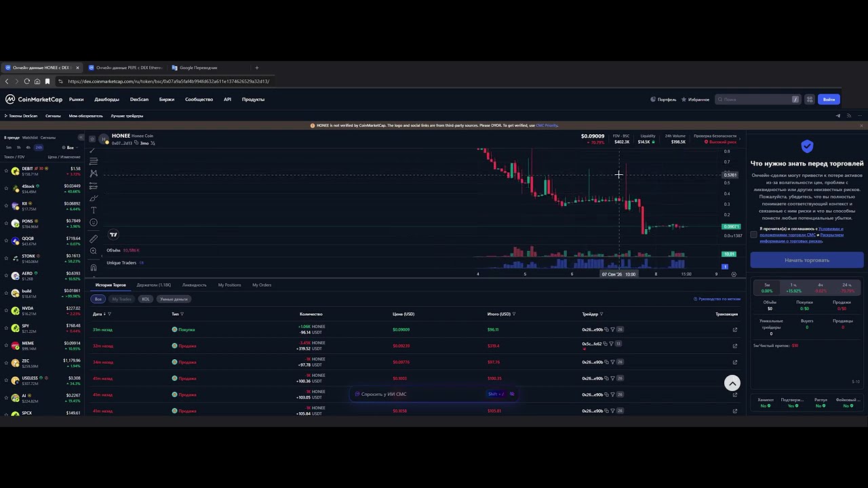The image size is (868, 488).
Task: Select the 5m trending timeframe
Action: point(9,148)
